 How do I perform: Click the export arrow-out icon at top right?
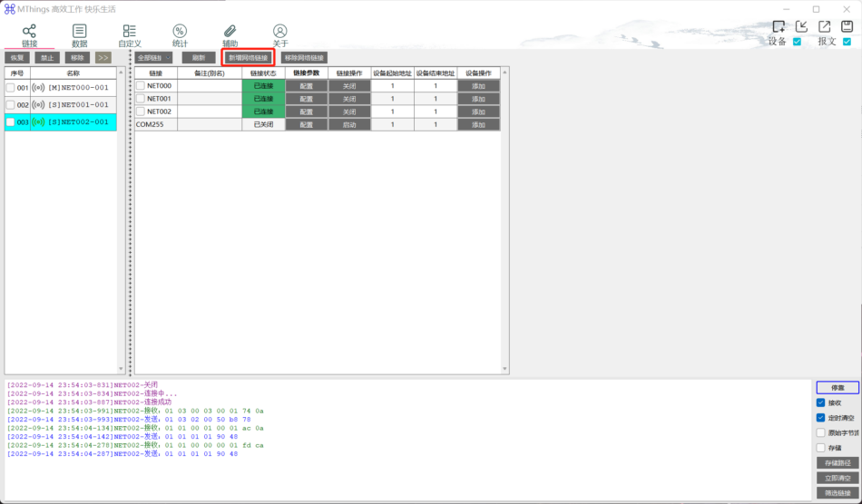pyautogui.click(x=824, y=26)
